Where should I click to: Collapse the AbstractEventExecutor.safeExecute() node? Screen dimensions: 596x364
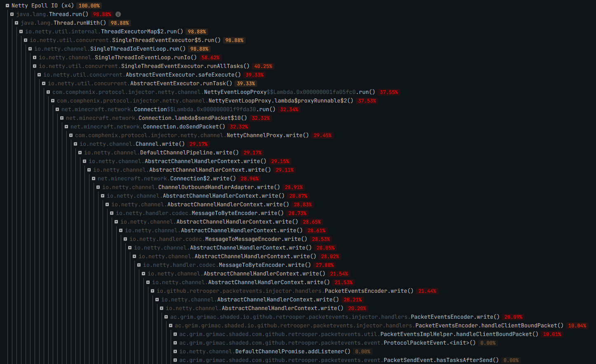coord(39,75)
